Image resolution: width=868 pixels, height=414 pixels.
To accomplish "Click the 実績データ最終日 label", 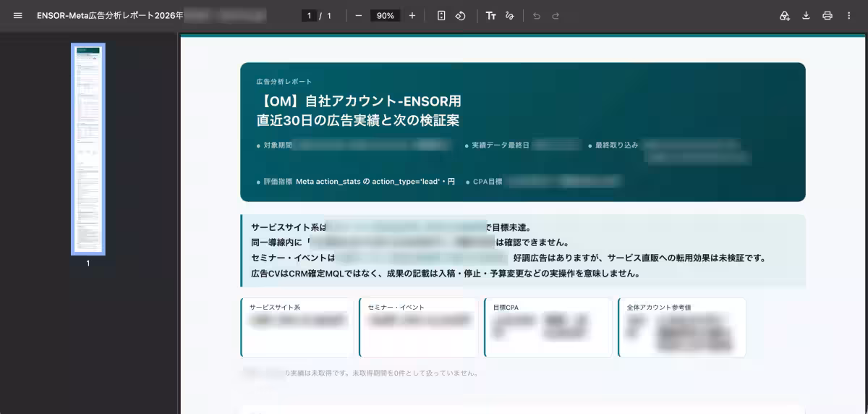I will (501, 145).
